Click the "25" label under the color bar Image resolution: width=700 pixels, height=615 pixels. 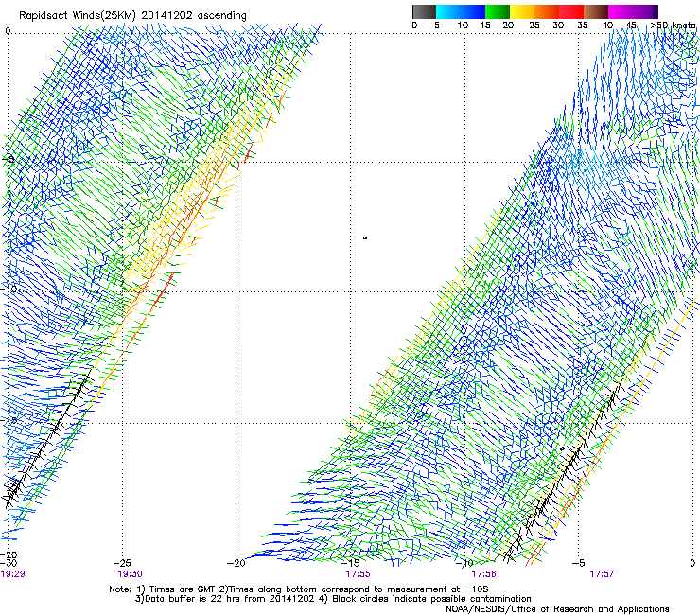tap(534, 26)
